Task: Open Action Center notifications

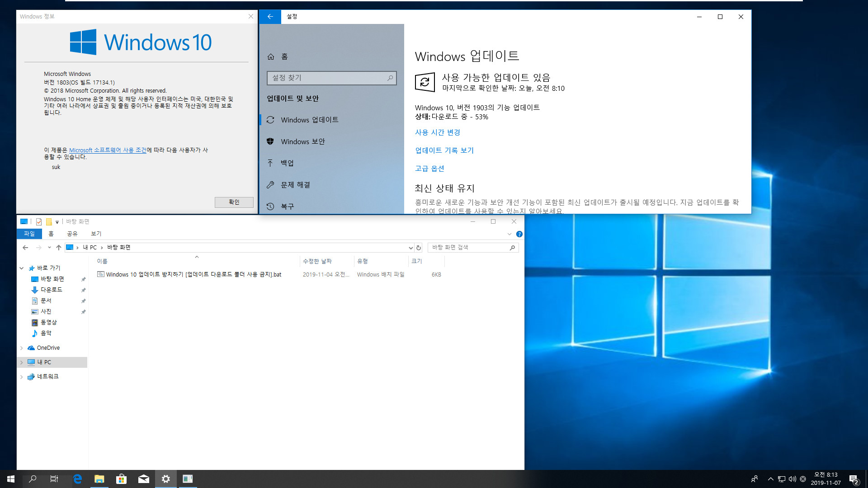Action: tap(854, 479)
